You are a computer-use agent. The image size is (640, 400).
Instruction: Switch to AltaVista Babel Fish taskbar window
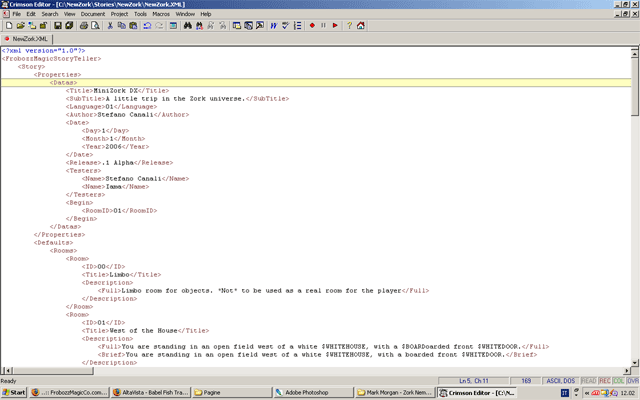pyautogui.click(x=151, y=393)
